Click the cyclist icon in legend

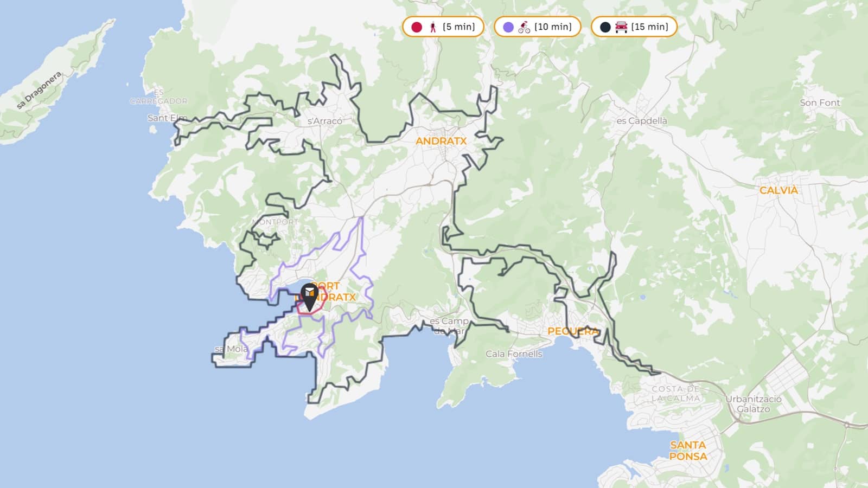tap(524, 27)
